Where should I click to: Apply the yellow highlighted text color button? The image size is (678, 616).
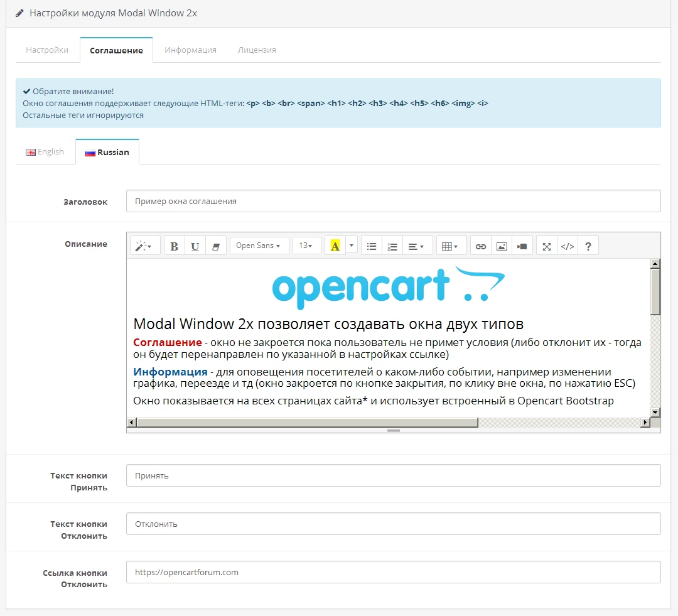(335, 246)
